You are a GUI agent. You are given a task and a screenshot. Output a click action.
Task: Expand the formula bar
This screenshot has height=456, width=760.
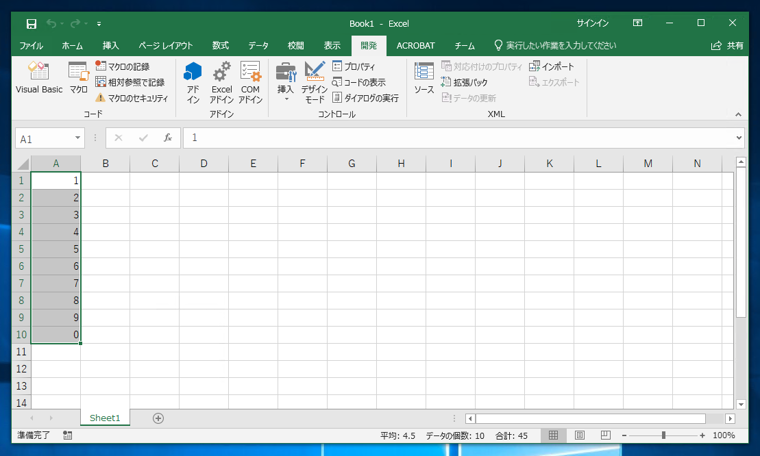click(739, 138)
